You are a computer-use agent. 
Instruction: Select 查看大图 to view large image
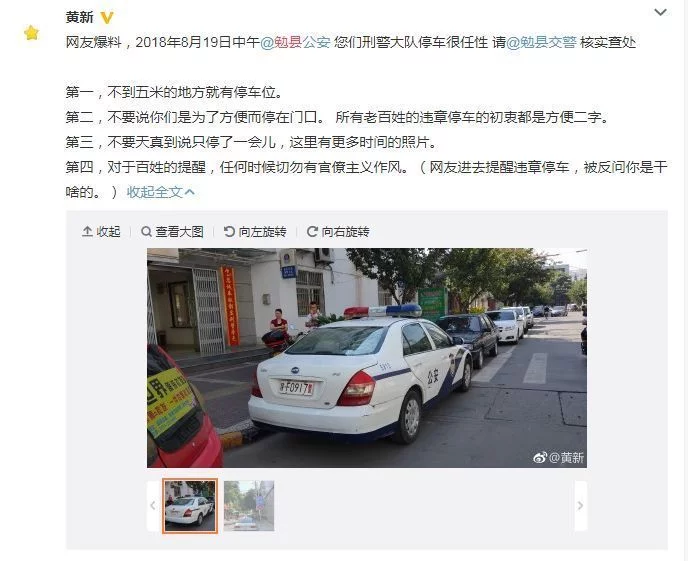tap(179, 231)
